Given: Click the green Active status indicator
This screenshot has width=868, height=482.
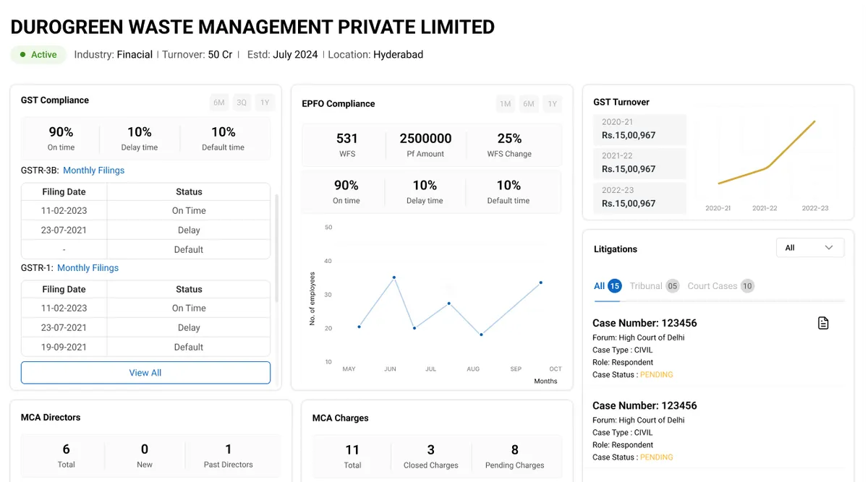Looking at the screenshot, I should [38, 55].
